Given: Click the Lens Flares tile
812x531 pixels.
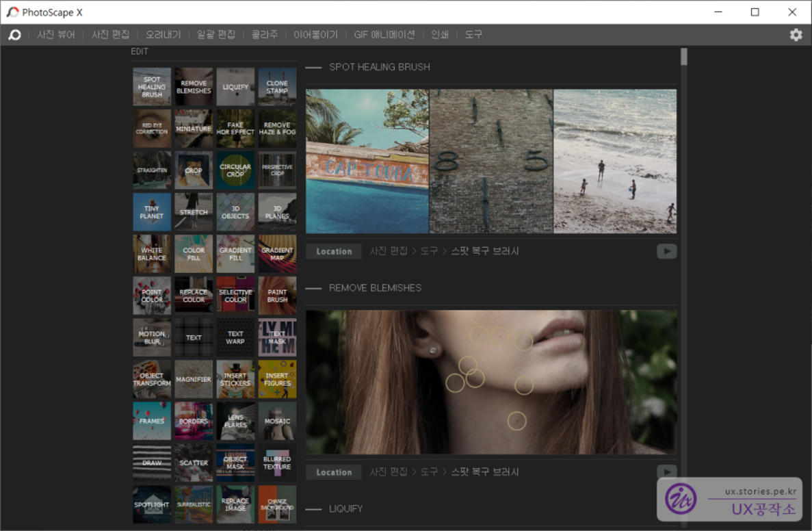Looking at the screenshot, I should pyautogui.click(x=235, y=421).
